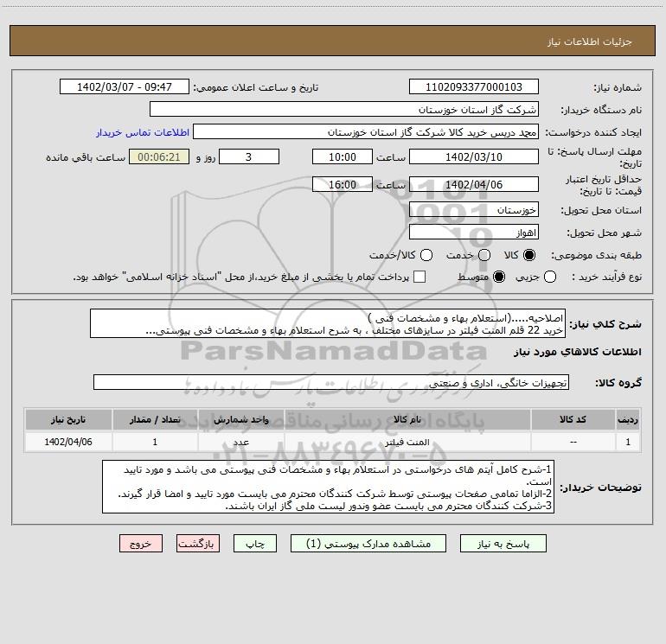666x644 pixels.
Task: Click the تعداد / مقدار column header
Action: [x=155, y=419]
